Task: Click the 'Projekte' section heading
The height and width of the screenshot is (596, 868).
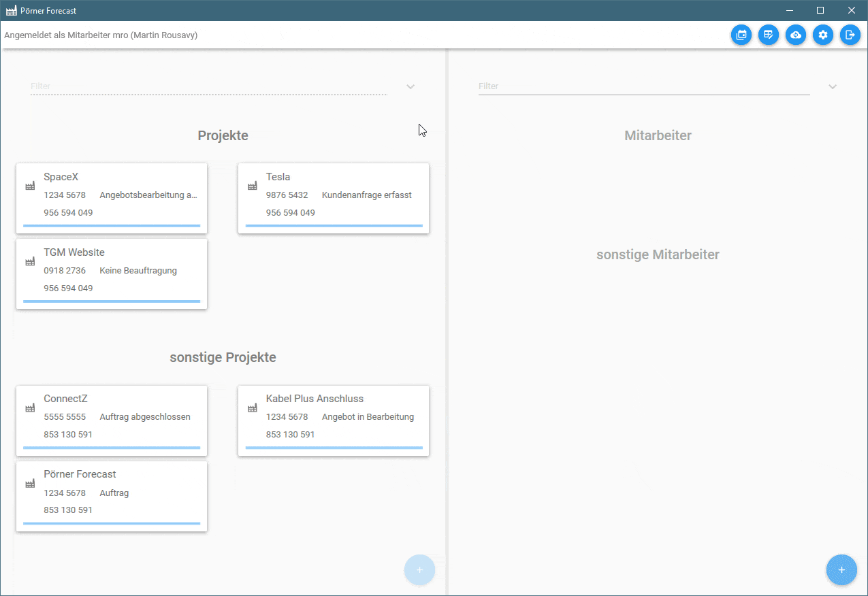Action: 223,135
